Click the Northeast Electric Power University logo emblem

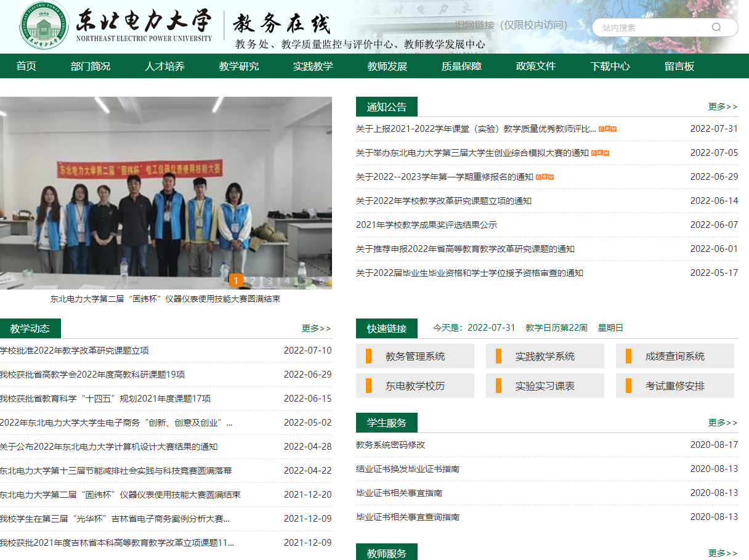[x=43, y=26]
